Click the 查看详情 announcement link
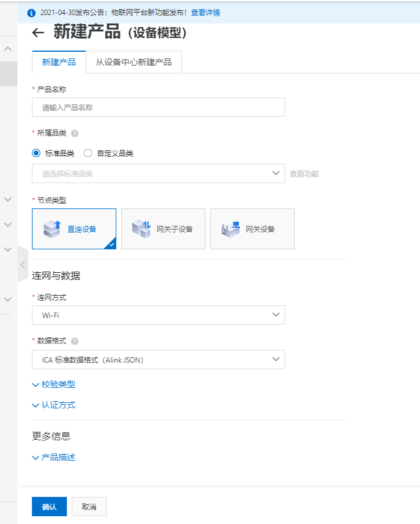This screenshot has height=524, width=420. click(x=205, y=13)
